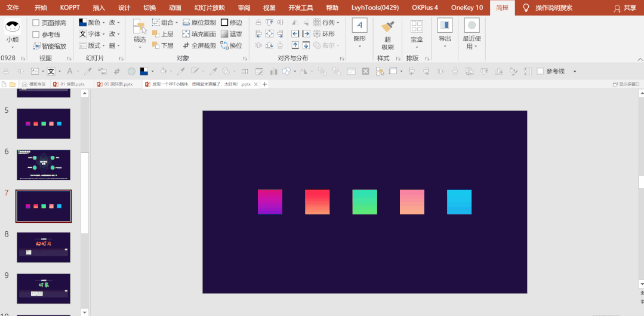
Task: Expand the 对象 group dialog launcher
Action: point(245,59)
